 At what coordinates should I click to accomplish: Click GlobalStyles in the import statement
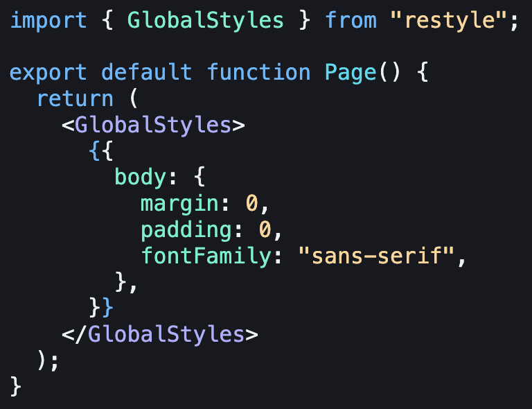tap(206, 20)
